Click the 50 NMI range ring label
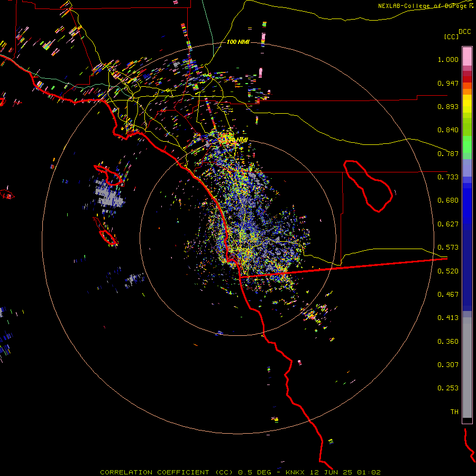Viewport: 476px width, 476px height. (239, 140)
